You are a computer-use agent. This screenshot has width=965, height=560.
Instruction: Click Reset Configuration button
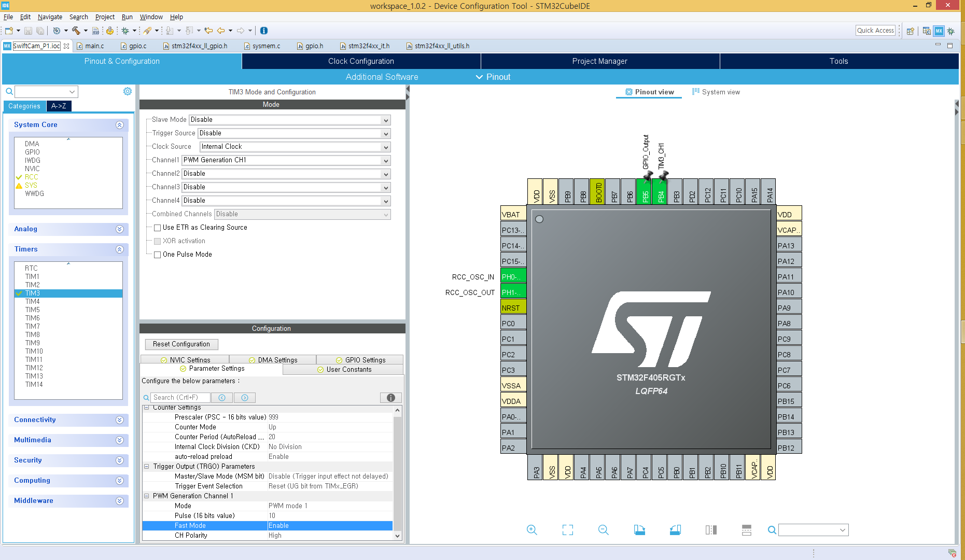181,344
